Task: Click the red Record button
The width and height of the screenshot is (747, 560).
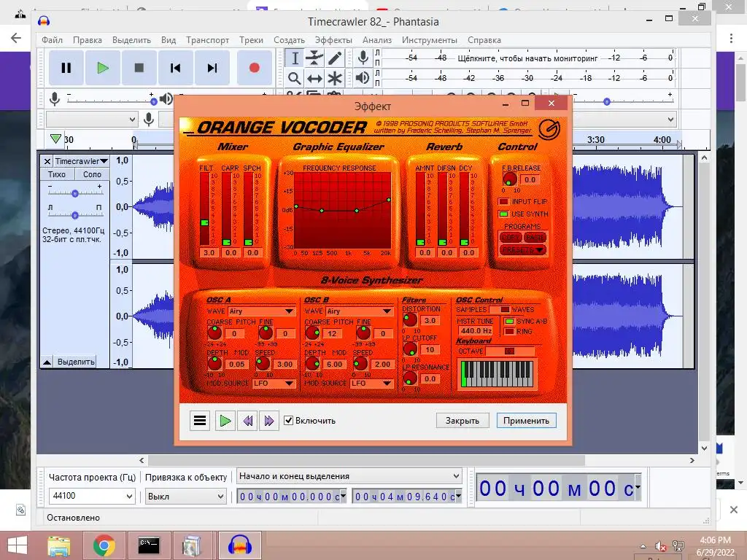Action: pos(255,68)
